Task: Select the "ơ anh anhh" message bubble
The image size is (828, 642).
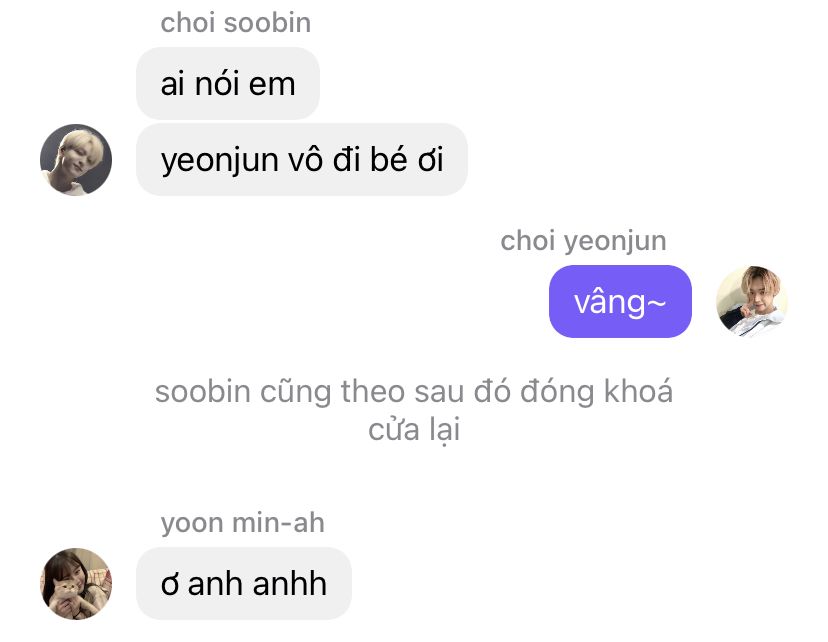Action: [x=244, y=583]
